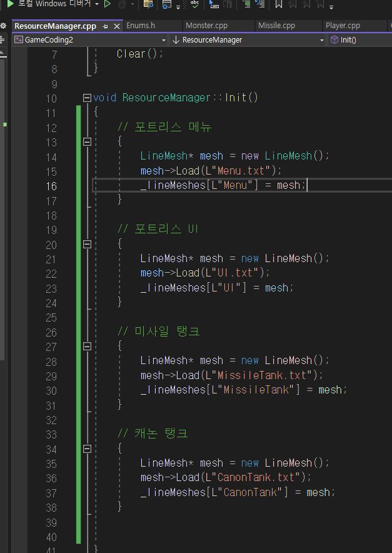Click the // 포트리스 UI comment

(x=158, y=229)
